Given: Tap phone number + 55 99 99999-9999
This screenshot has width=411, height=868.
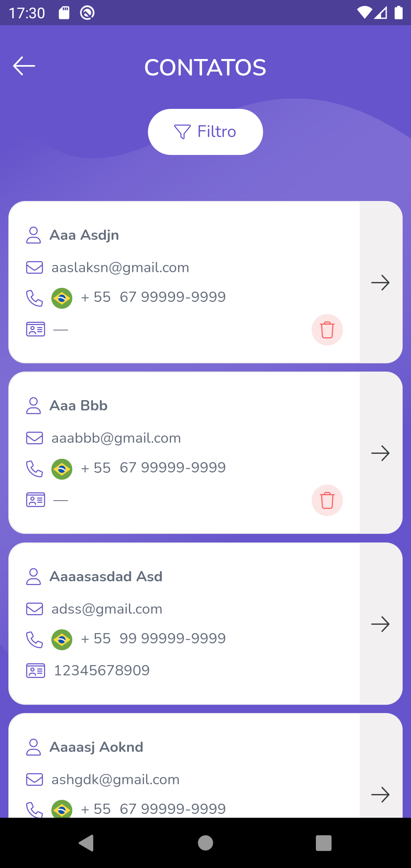Looking at the screenshot, I should [153, 638].
